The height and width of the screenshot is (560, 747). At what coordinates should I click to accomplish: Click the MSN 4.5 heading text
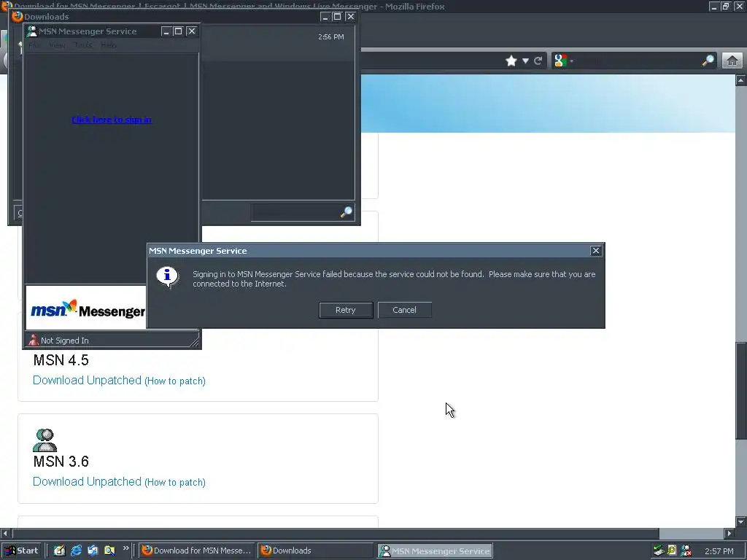tap(61, 360)
